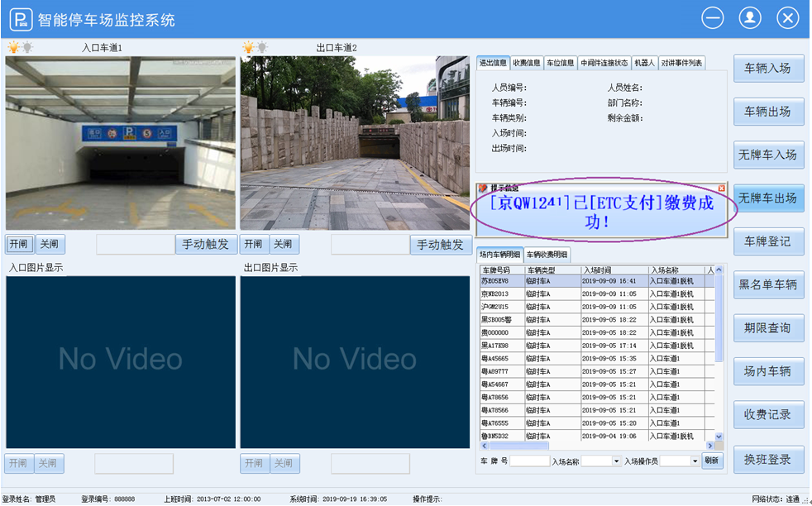812x506 pixels.
Task: Switch to the 车辆收费明细 tab
Action: pyautogui.click(x=547, y=255)
